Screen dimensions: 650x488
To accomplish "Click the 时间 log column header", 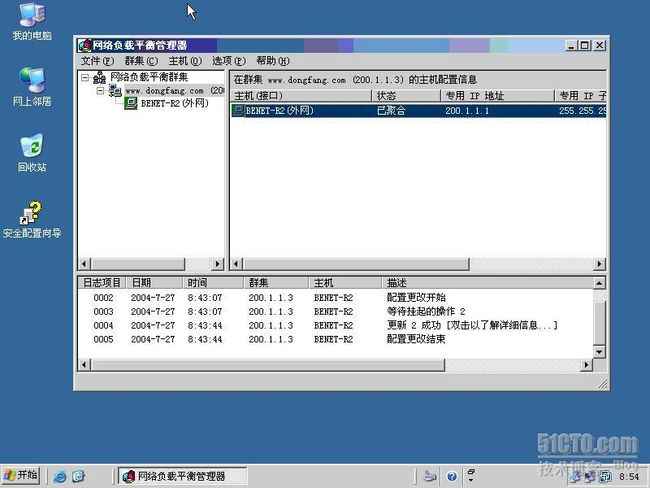I will (213, 283).
